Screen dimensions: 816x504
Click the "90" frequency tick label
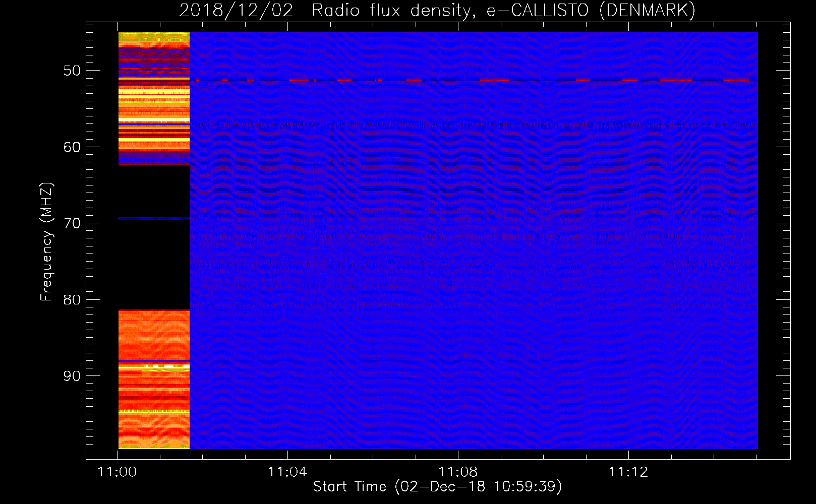pyautogui.click(x=72, y=376)
